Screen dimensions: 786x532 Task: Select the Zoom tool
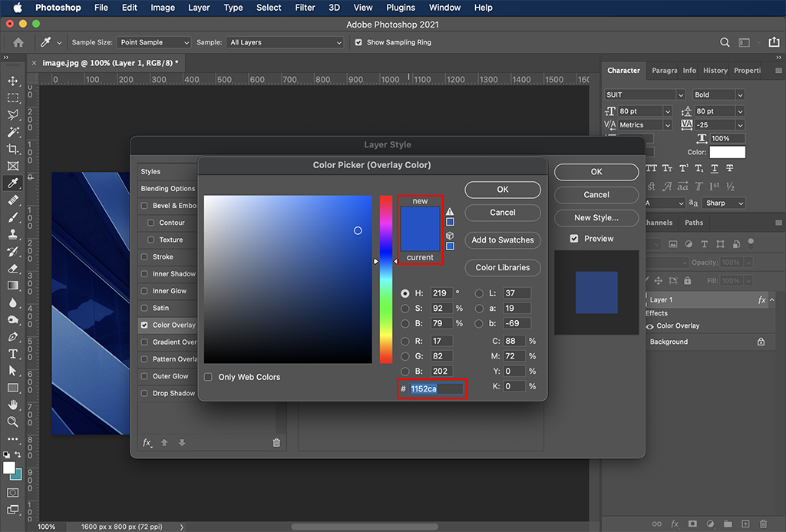13,421
